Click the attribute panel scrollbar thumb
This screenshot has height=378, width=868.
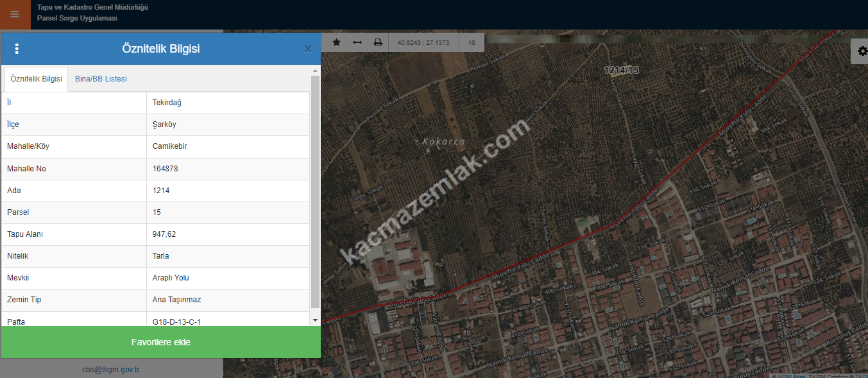(315, 193)
